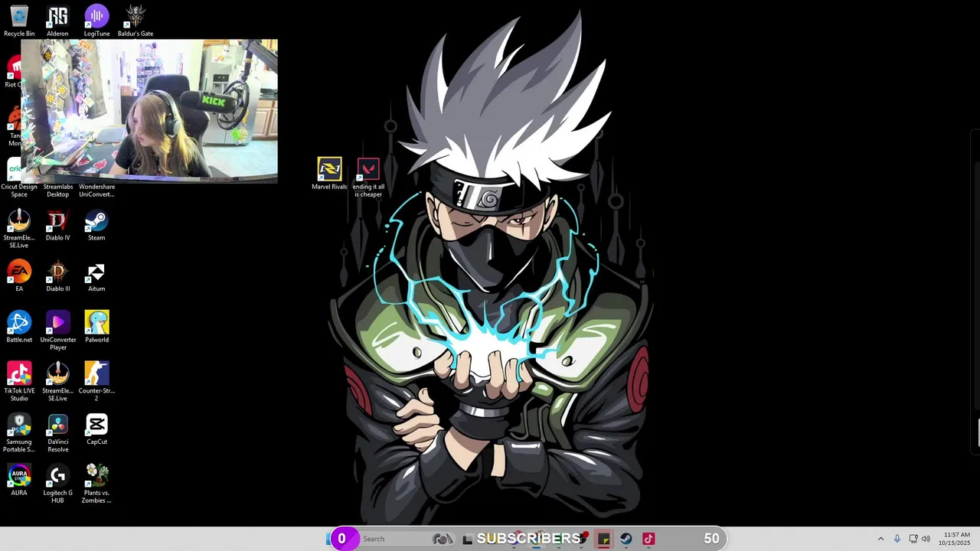
Task: Expand the hidden system tray icons chevron
Action: (x=880, y=539)
